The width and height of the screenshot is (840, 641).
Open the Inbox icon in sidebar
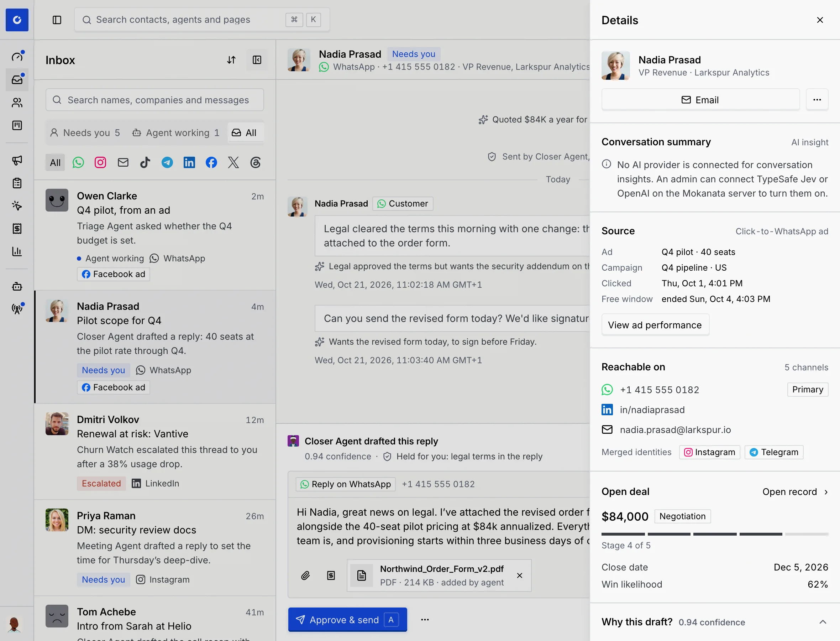pyautogui.click(x=17, y=80)
